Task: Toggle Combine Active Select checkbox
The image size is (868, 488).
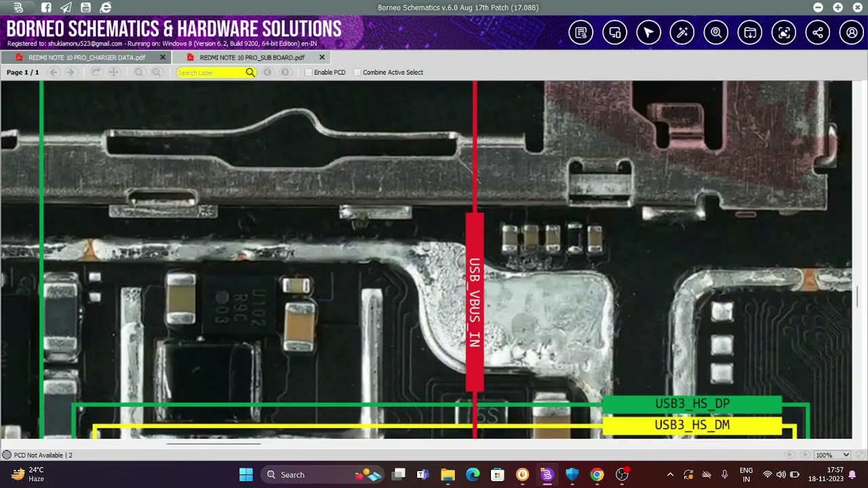Action: (357, 73)
